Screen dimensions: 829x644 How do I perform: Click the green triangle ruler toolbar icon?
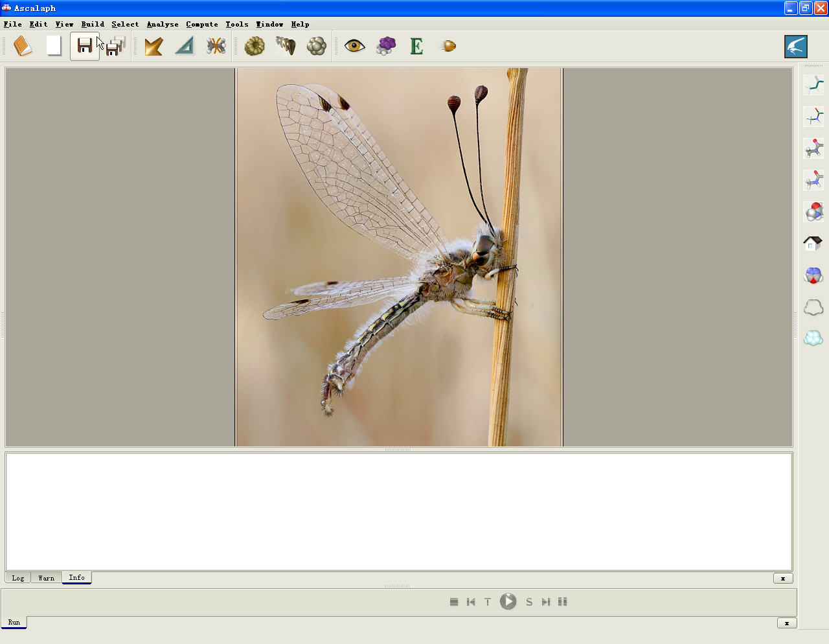185,46
